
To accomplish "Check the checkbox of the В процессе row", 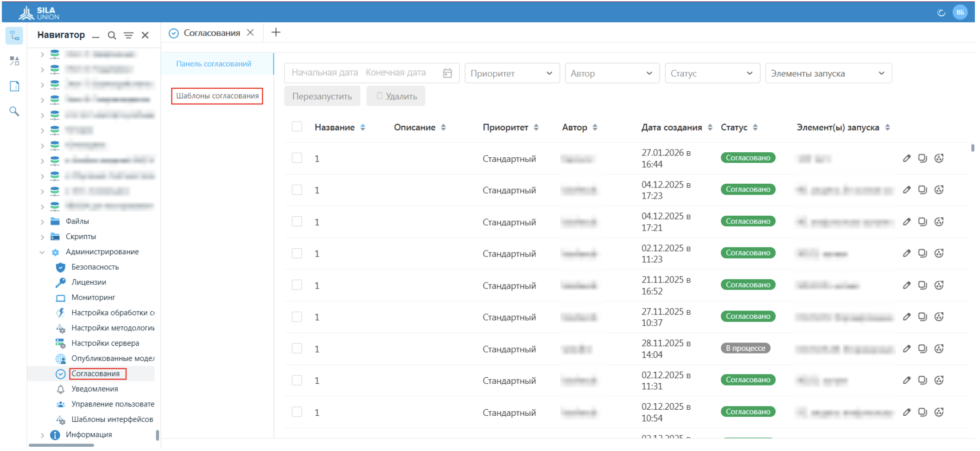I will tap(297, 348).
